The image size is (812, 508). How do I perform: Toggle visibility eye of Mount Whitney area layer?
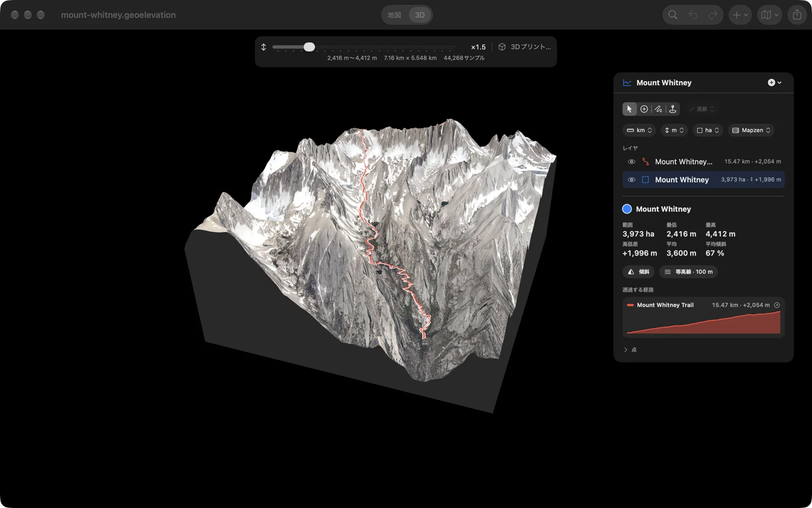[x=631, y=180]
